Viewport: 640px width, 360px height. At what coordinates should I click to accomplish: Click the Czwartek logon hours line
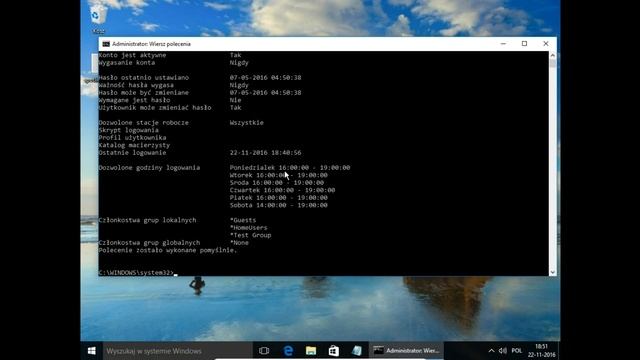click(x=282, y=190)
